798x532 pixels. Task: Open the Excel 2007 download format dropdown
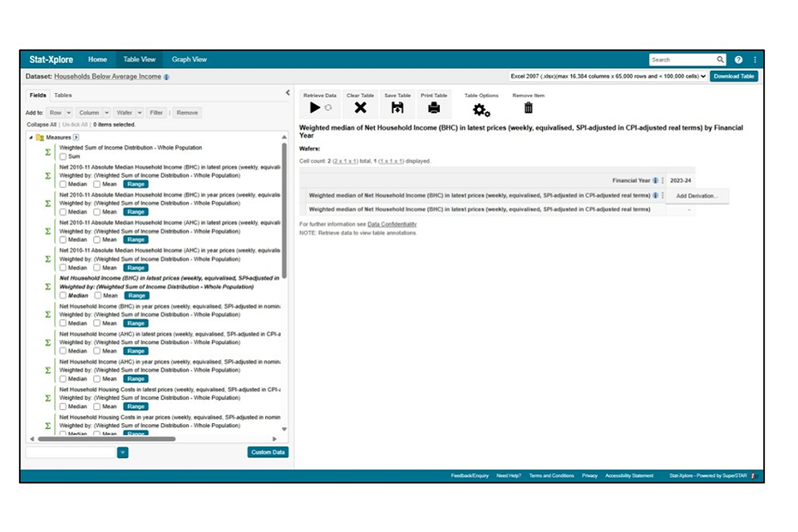608,76
